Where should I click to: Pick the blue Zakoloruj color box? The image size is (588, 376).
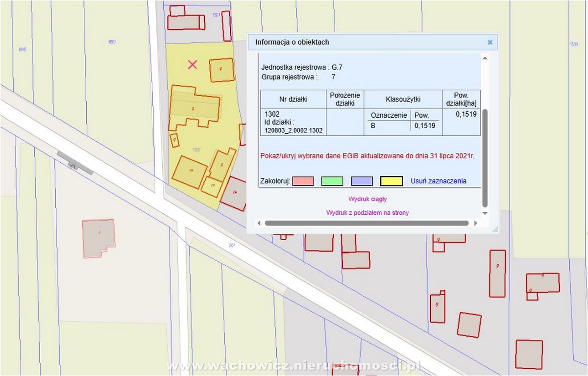(x=362, y=181)
